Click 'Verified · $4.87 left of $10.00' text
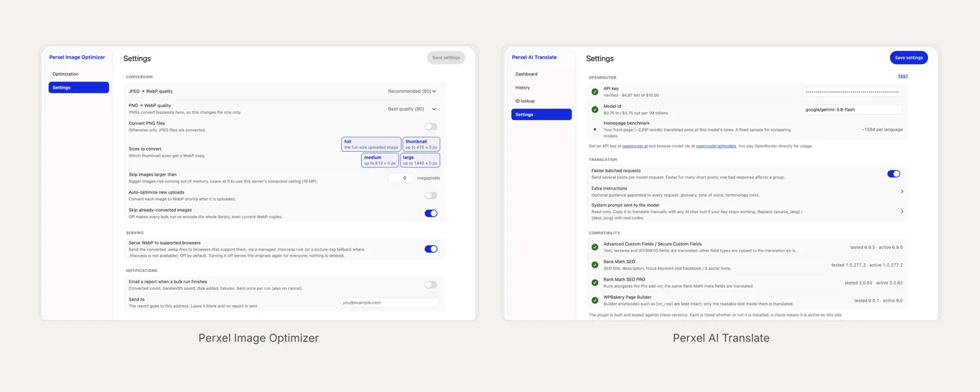Screen dimensions: 980x392 (631, 95)
